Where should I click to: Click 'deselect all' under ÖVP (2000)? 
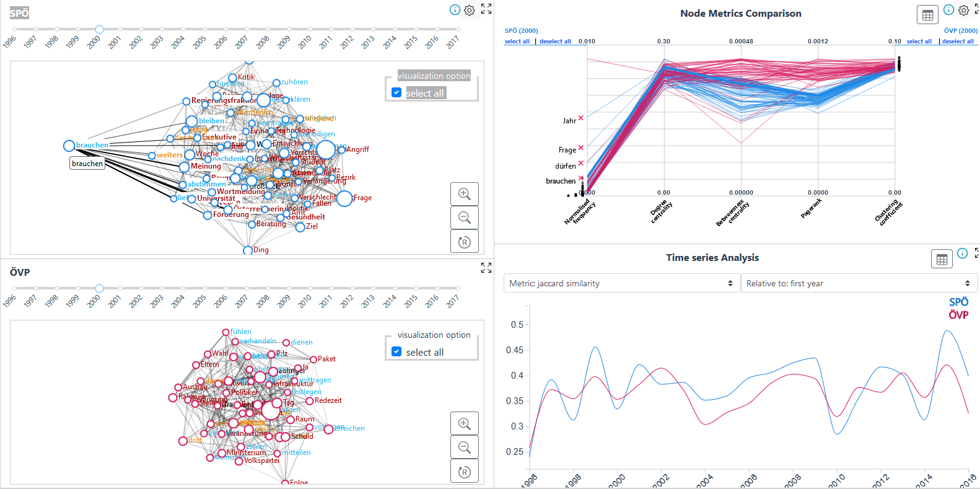(958, 42)
